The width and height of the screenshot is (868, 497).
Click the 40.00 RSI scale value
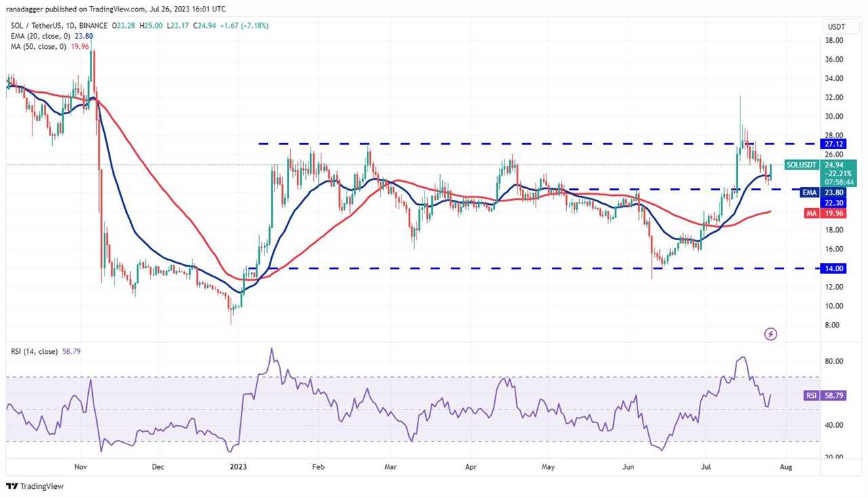(834, 425)
